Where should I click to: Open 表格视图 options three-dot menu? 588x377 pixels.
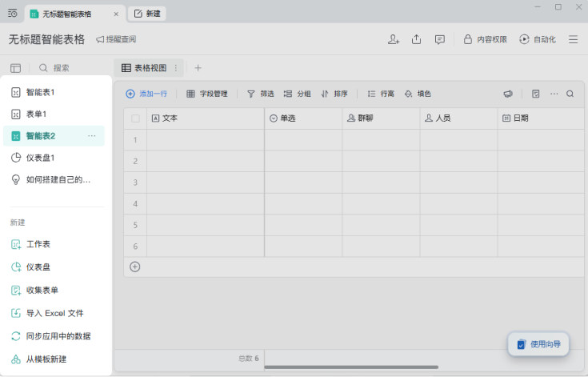(x=175, y=68)
